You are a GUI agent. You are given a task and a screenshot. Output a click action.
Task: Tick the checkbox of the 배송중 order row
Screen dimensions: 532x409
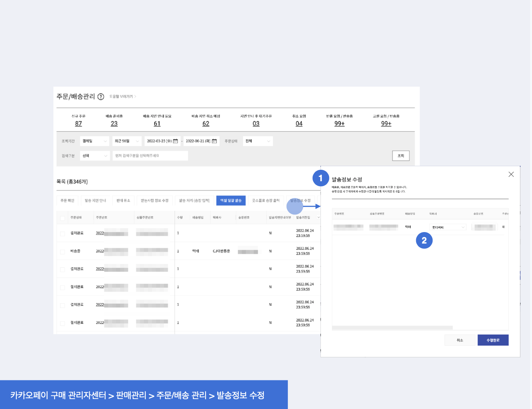click(x=63, y=251)
